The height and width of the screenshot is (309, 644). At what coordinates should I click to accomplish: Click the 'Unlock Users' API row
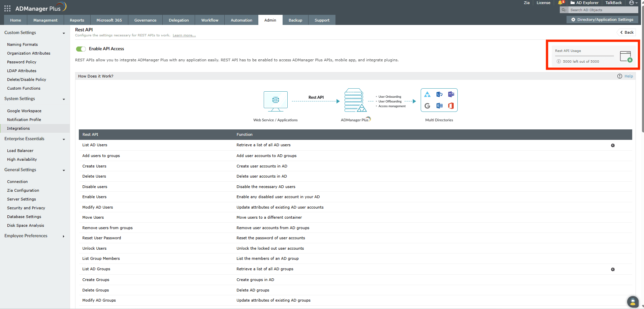pyautogui.click(x=355, y=248)
